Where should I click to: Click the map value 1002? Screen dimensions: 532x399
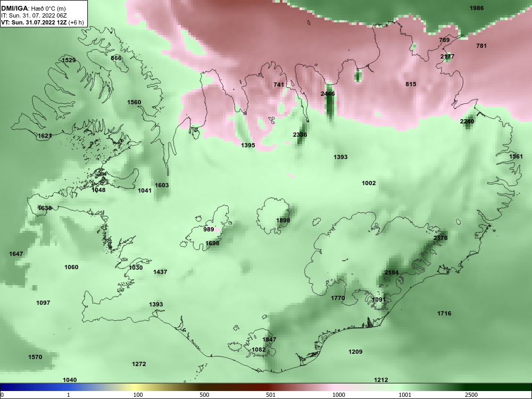click(369, 183)
